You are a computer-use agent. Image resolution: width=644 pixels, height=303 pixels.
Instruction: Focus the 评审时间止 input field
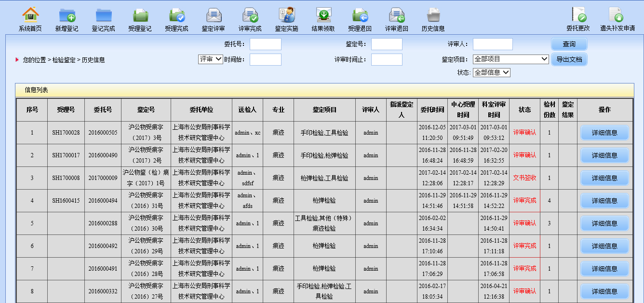point(387,60)
